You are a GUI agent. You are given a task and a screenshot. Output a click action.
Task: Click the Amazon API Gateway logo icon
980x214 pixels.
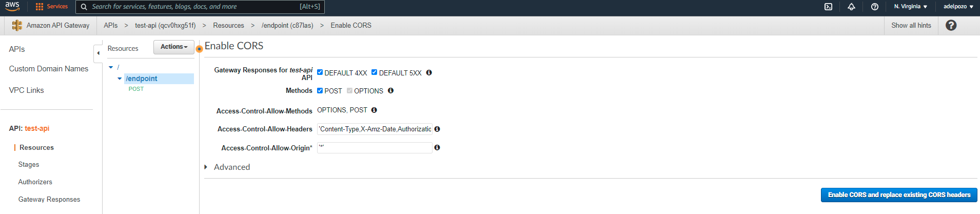(x=17, y=25)
